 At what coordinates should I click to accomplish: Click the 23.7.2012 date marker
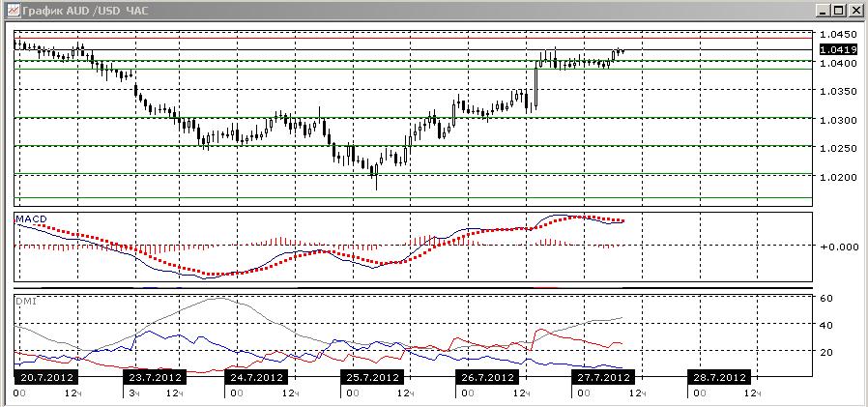(155, 378)
